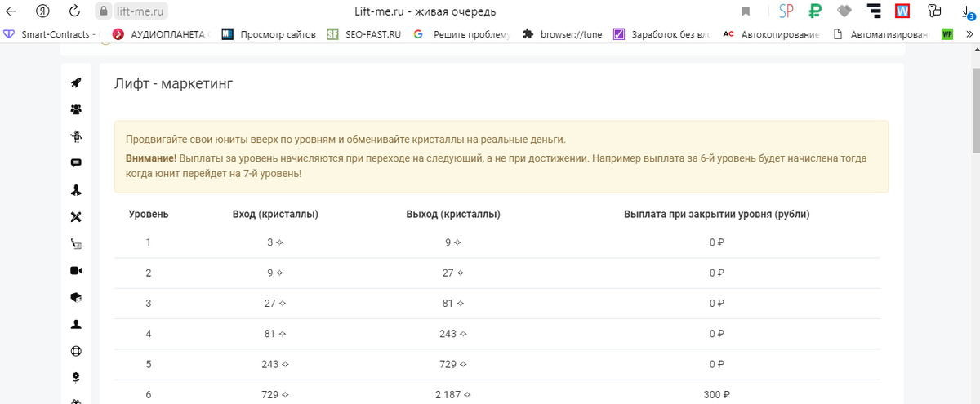Open the SEO-FAST.RU bookmark
The image size is (980, 404).
[364, 34]
